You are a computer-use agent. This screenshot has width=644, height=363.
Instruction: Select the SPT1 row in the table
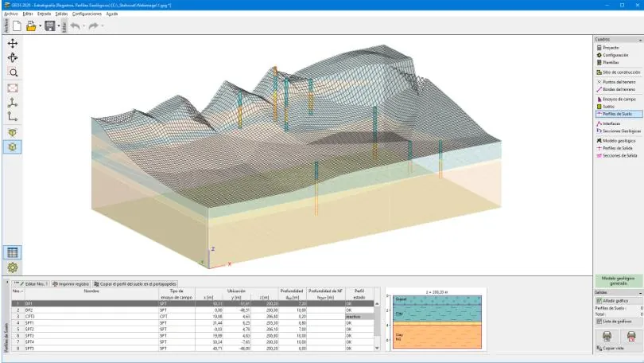[x=192, y=323]
